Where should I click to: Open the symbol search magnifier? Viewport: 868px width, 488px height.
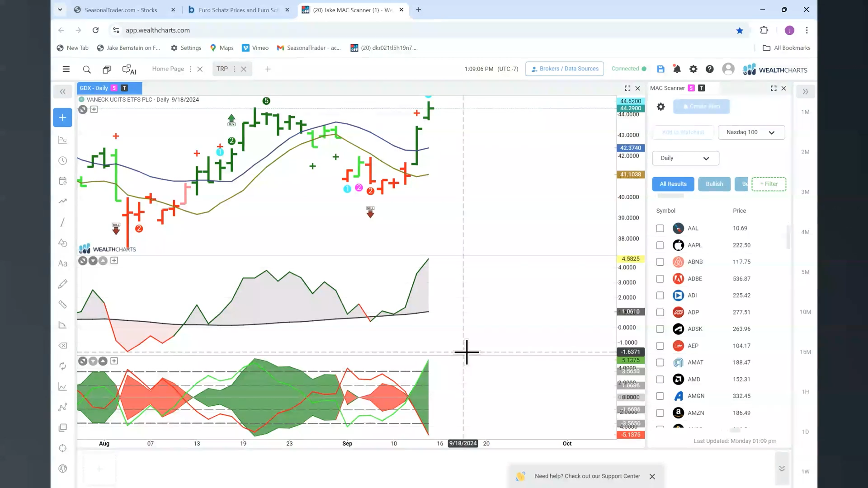tap(87, 69)
